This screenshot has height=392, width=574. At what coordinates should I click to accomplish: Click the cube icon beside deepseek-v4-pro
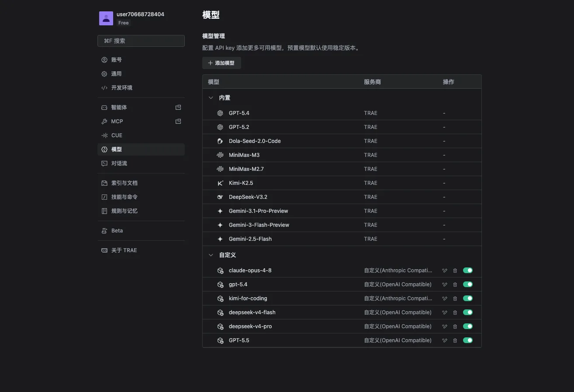click(x=220, y=326)
